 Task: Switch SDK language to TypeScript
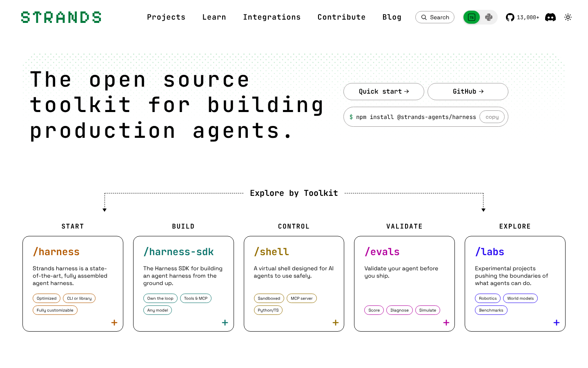click(x=472, y=17)
